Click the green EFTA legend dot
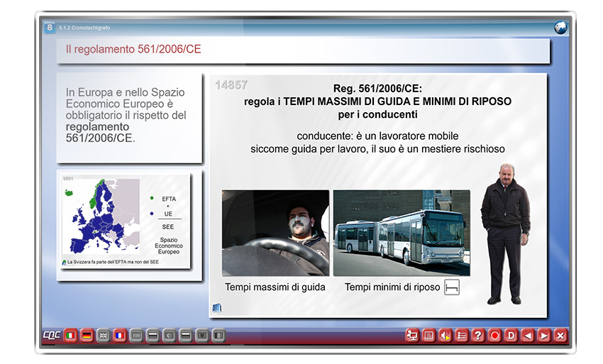Screen dimensions: 603x364 (x=152, y=198)
